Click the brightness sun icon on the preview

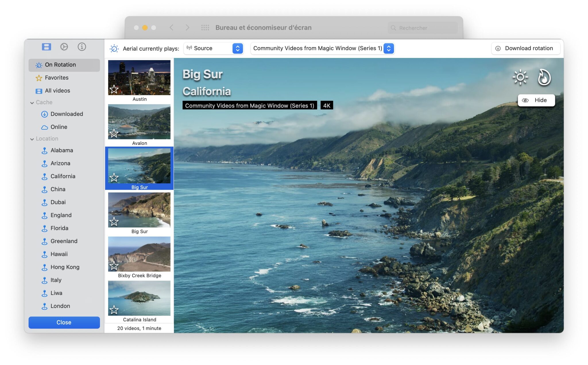point(520,77)
